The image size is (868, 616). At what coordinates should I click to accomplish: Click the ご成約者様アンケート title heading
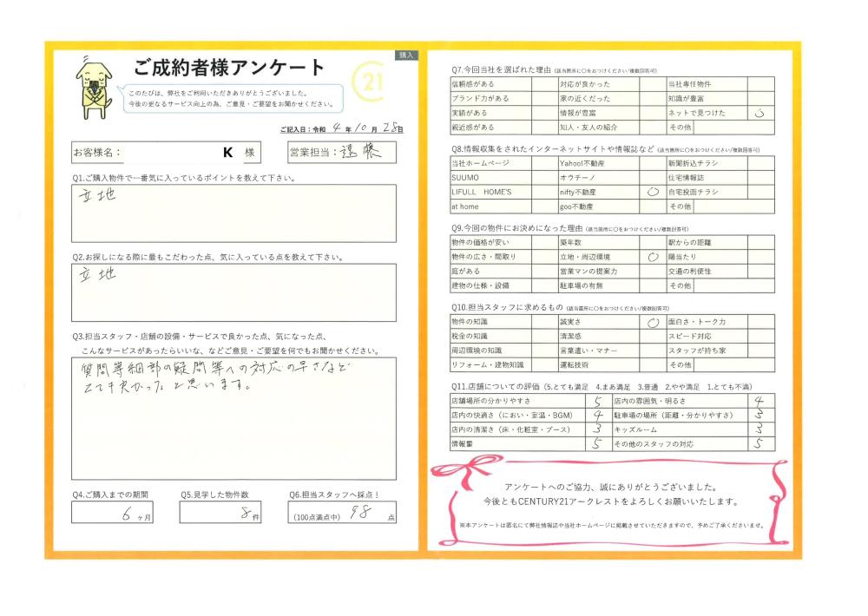pyautogui.click(x=229, y=68)
